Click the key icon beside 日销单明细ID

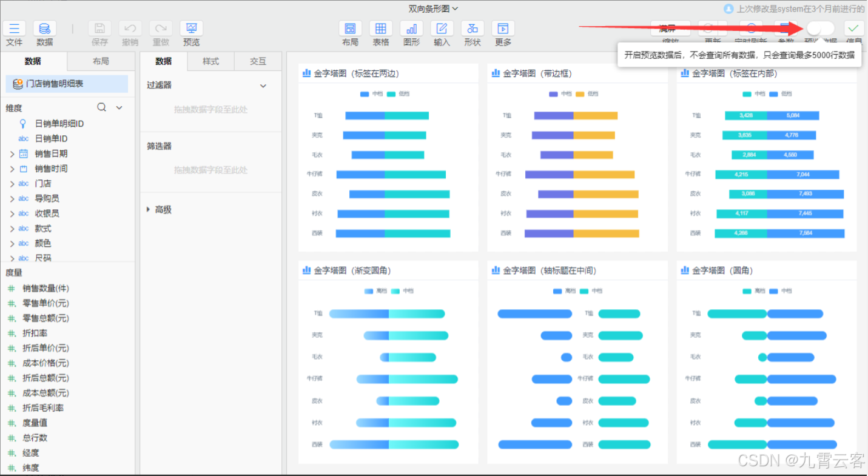[x=23, y=124]
